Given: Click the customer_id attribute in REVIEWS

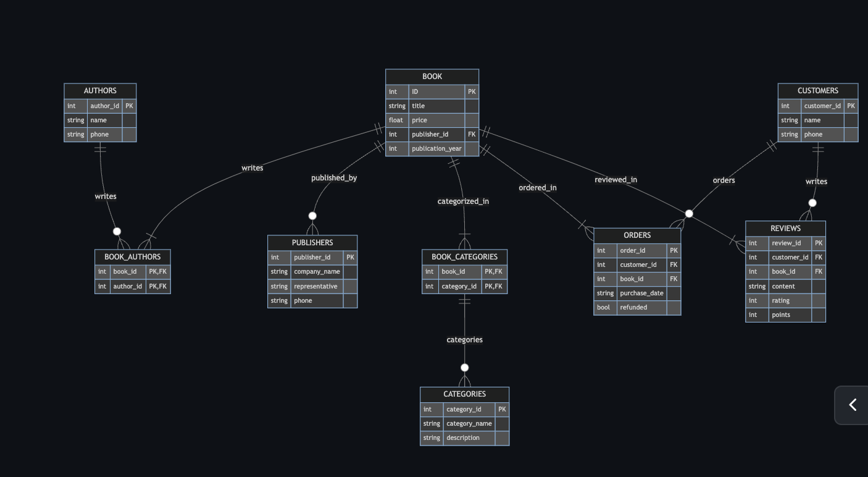Looking at the screenshot, I should (x=790, y=258).
